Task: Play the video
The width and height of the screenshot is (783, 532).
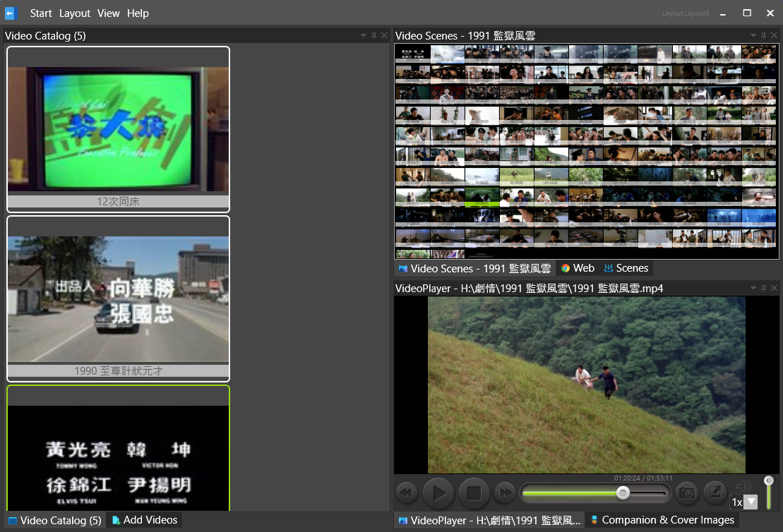Action: point(438,493)
